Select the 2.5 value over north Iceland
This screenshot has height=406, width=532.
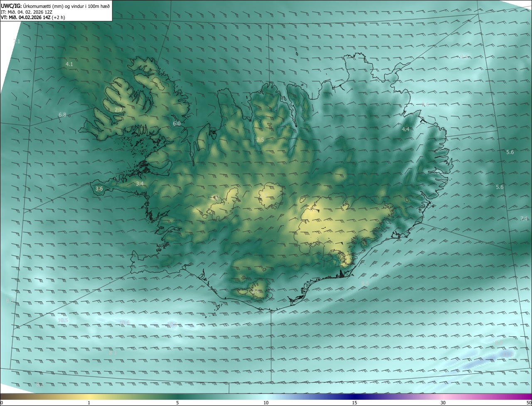tap(260, 139)
